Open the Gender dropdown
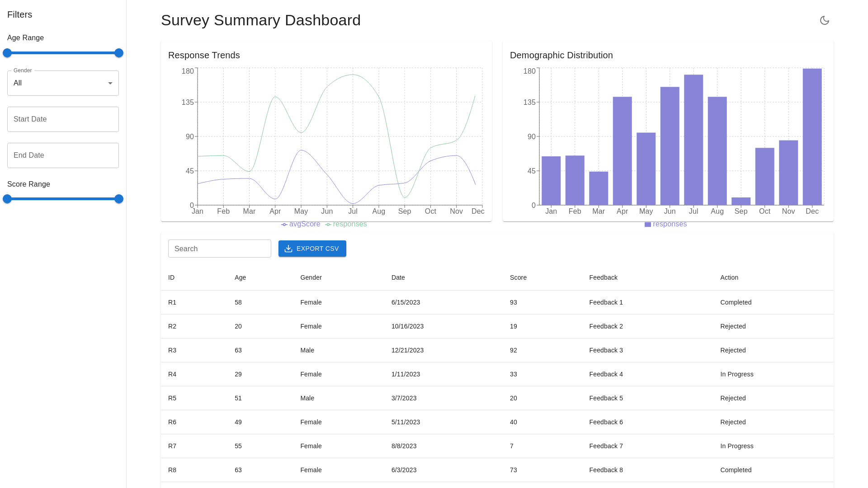868x488 pixels. point(63,83)
